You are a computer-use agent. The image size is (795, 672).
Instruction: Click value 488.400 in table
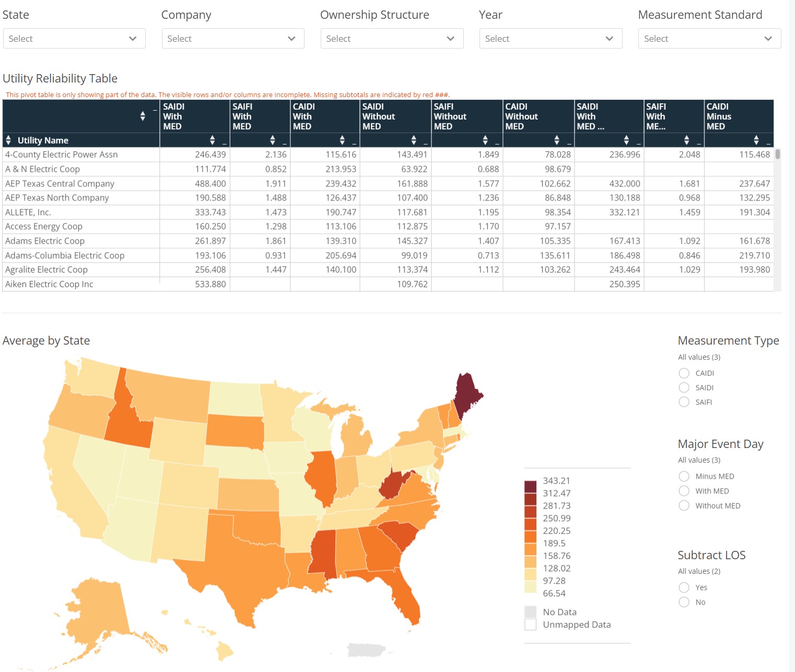pyautogui.click(x=210, y=184)
